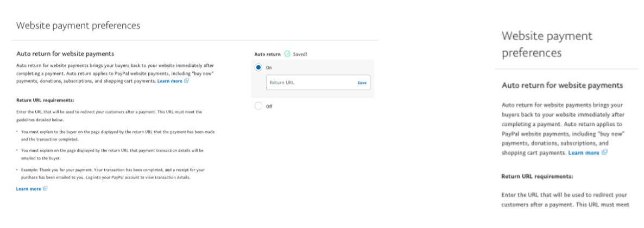Open Learn more link in right narrow panel
Screen dimensions: 644x228
point(584,153)
